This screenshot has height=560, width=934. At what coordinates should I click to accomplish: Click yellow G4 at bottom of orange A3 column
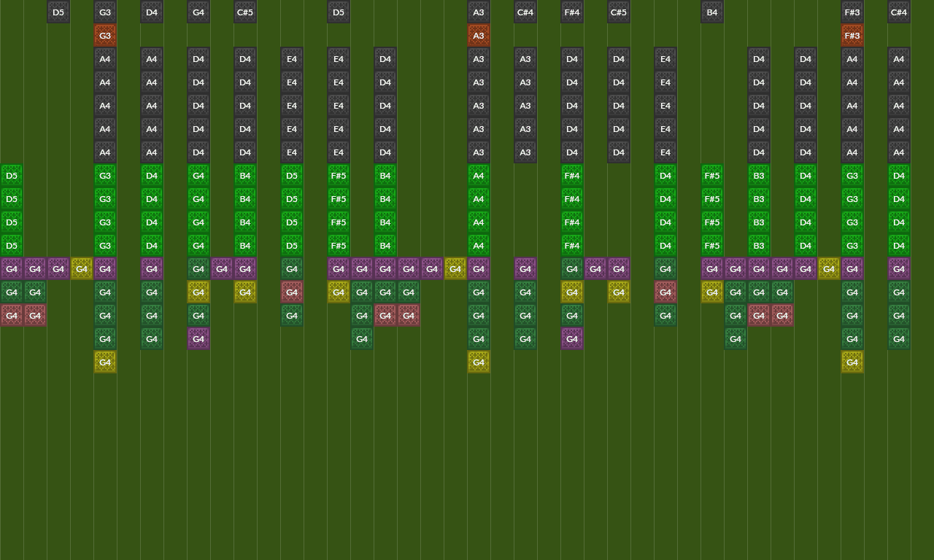[479, 362]
